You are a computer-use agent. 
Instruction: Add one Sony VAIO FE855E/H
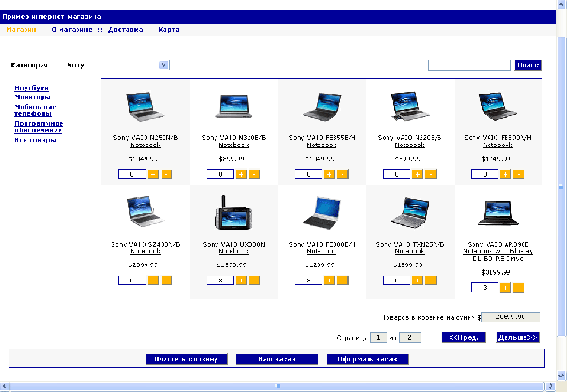point(330,174)
